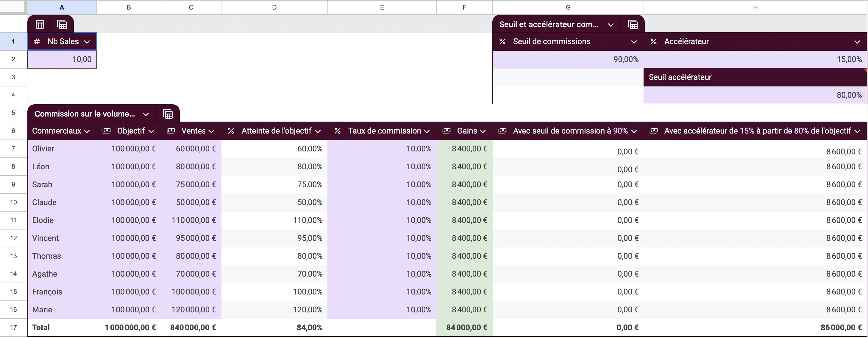
Task: Select row 7 header
Action: (13, 149)
